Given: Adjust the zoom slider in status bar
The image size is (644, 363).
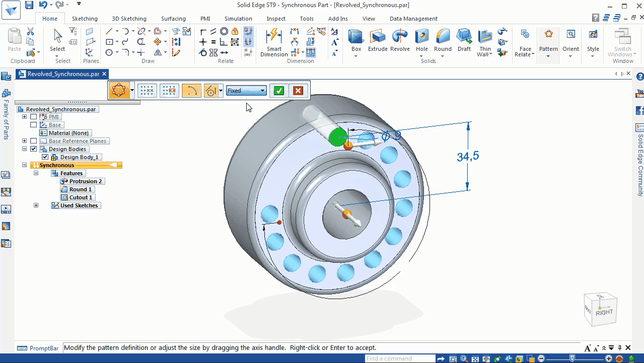Looking at the screenshot, I should tap(573, 358).
